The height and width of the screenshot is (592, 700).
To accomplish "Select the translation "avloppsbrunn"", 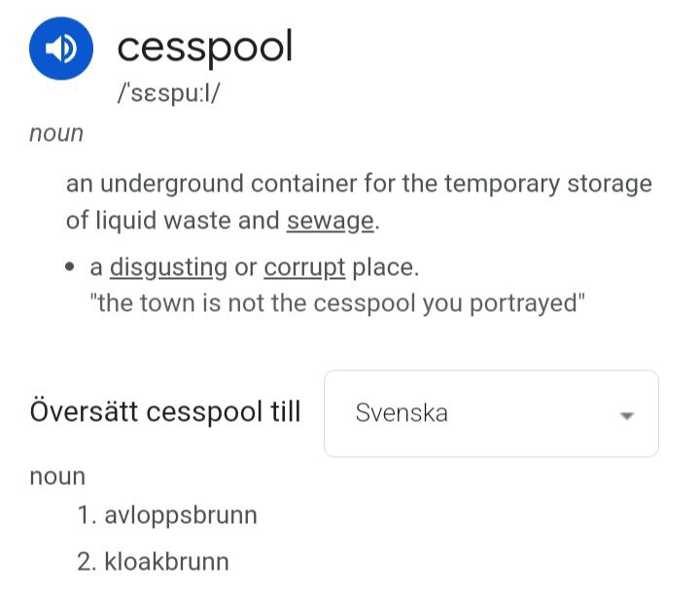I will pos(181,515).
